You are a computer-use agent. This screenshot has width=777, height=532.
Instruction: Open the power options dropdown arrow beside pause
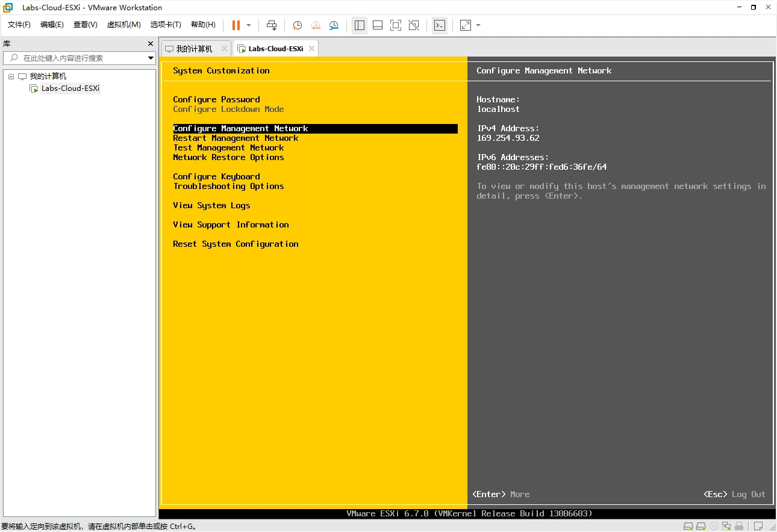coord(249,25)
